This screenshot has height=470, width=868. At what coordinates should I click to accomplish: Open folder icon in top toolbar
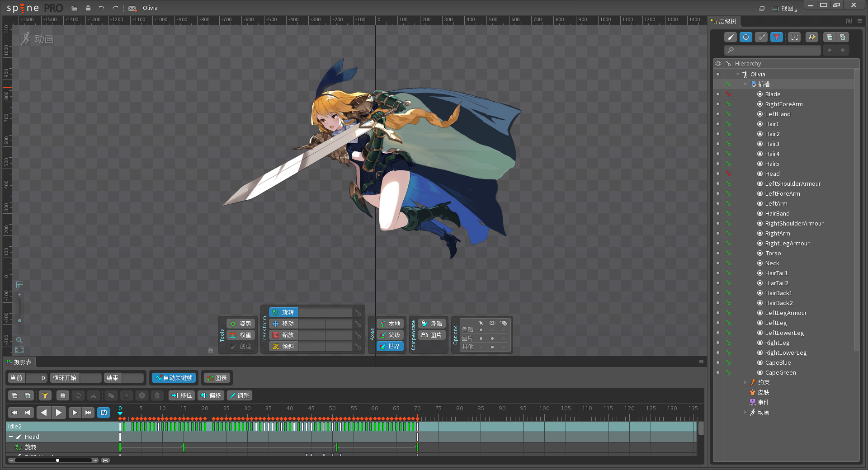[75, 8]
